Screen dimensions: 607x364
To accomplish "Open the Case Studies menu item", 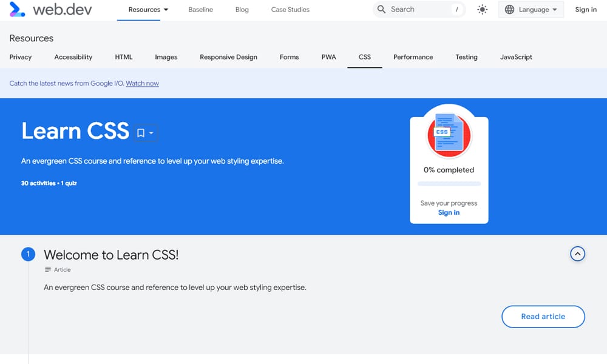I will (x=290, y=10).
